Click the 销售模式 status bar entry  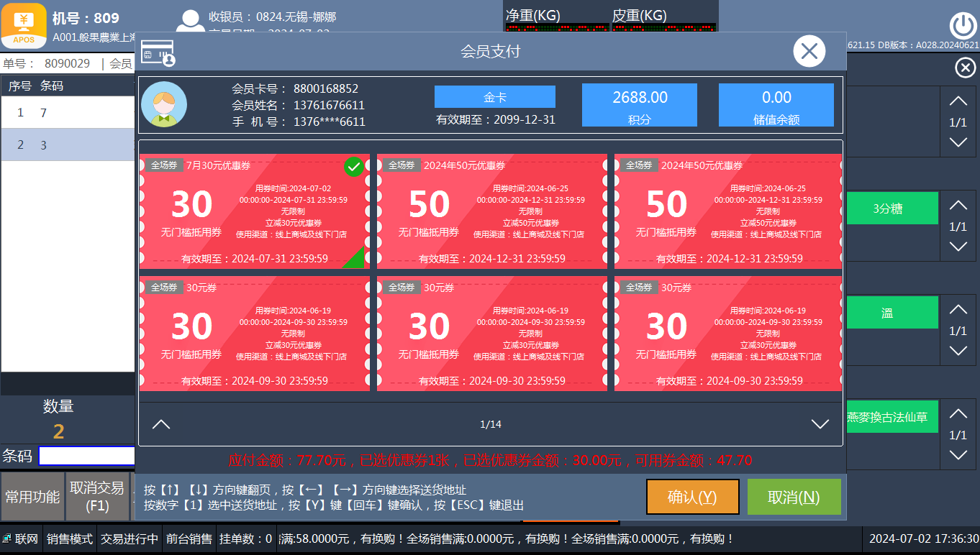coord(70,538)
